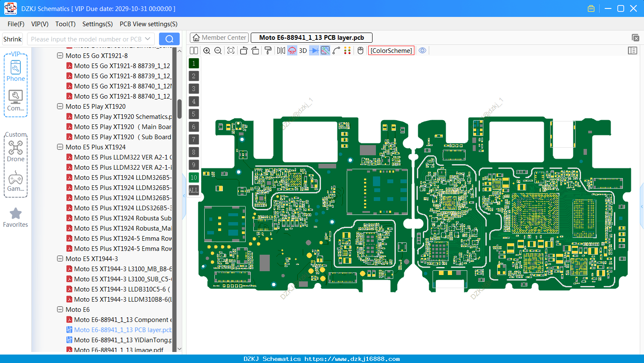The image size is (644, 363).
Task: Open the VIP(V) menu
Action: tap(40, 24)
